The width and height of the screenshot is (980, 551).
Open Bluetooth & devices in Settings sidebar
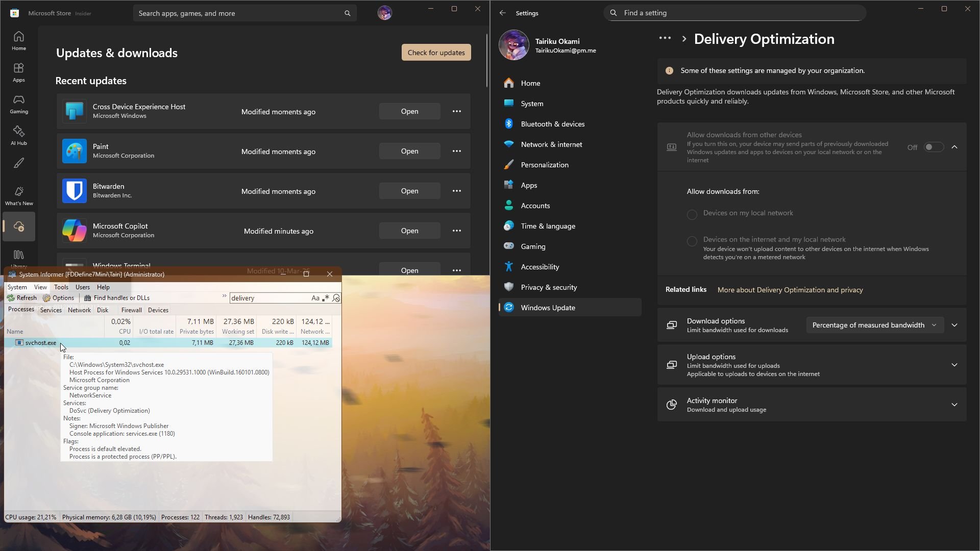click(570, 124)
